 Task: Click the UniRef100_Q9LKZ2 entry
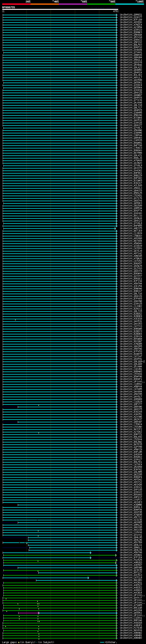(x=131, y=67)
